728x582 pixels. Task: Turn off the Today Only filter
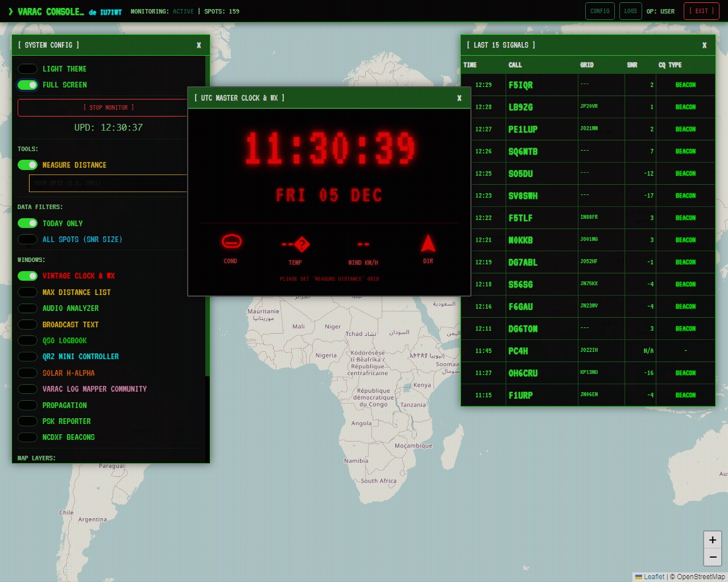pyautogui.click(x=27, y=223)
